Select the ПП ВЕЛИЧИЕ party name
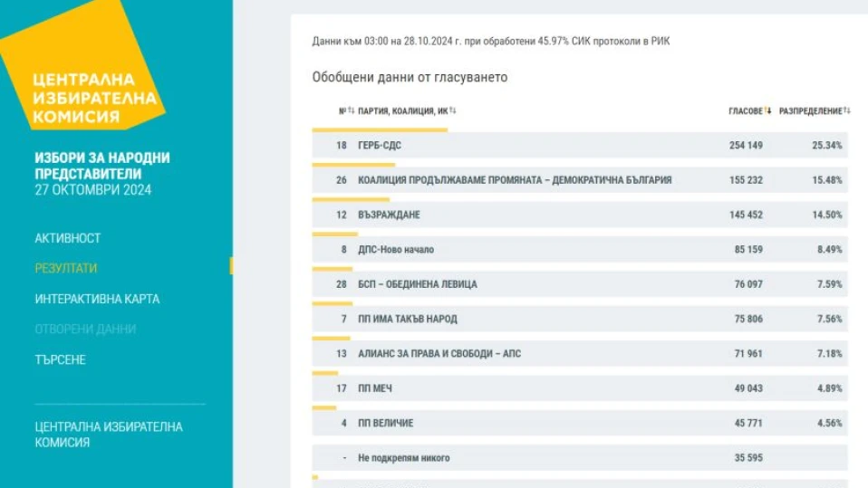This screenshot has height=488, width=868. click(385, 424)
